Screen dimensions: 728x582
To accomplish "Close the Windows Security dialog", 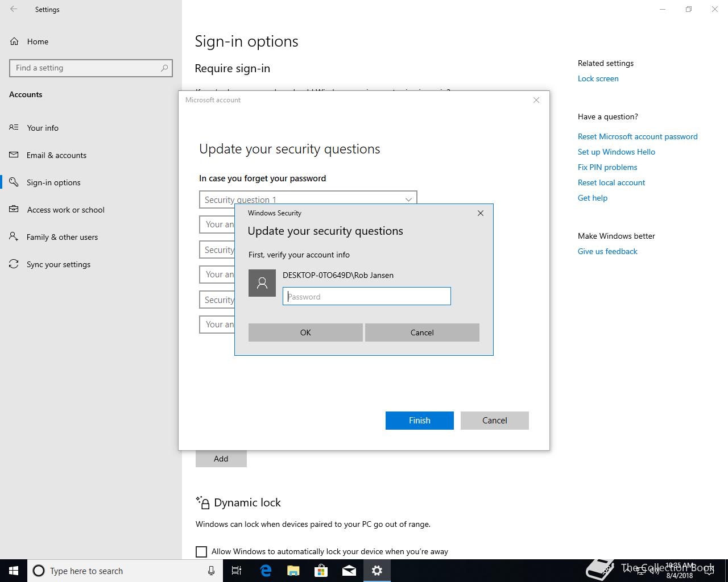I will tap(481, 213).
